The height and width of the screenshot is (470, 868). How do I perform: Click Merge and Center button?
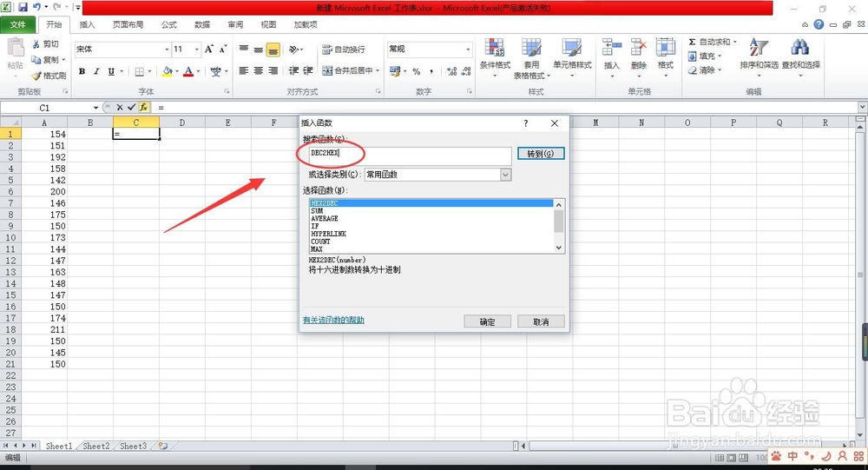tap(347, 71)
